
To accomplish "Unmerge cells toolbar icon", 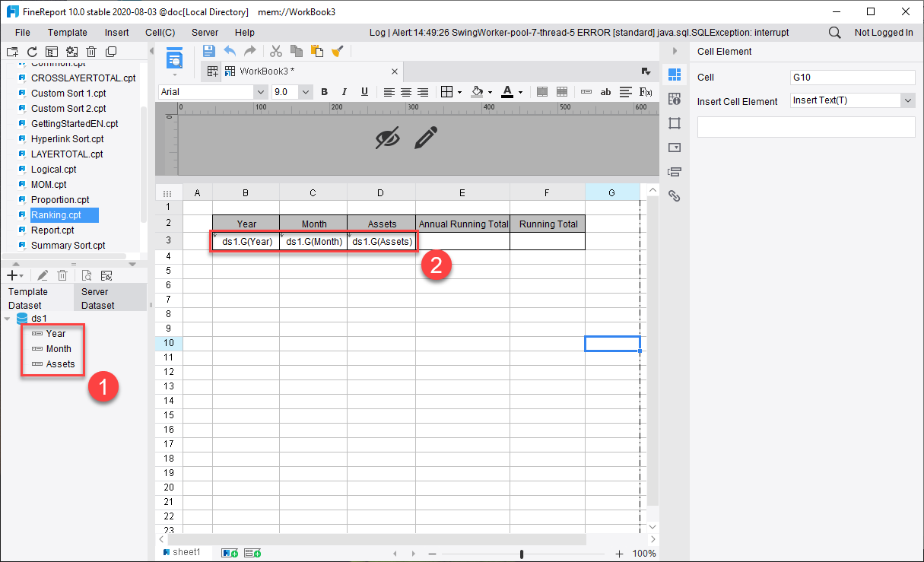I will pos(562,92).
